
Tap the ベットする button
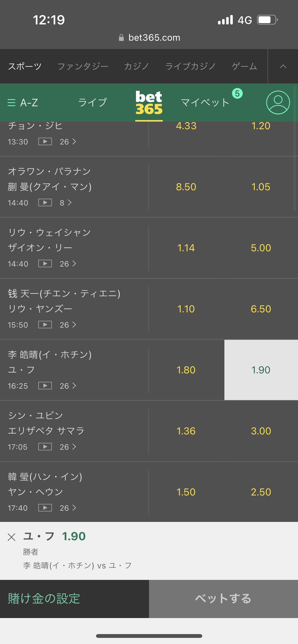pos(223,599)
